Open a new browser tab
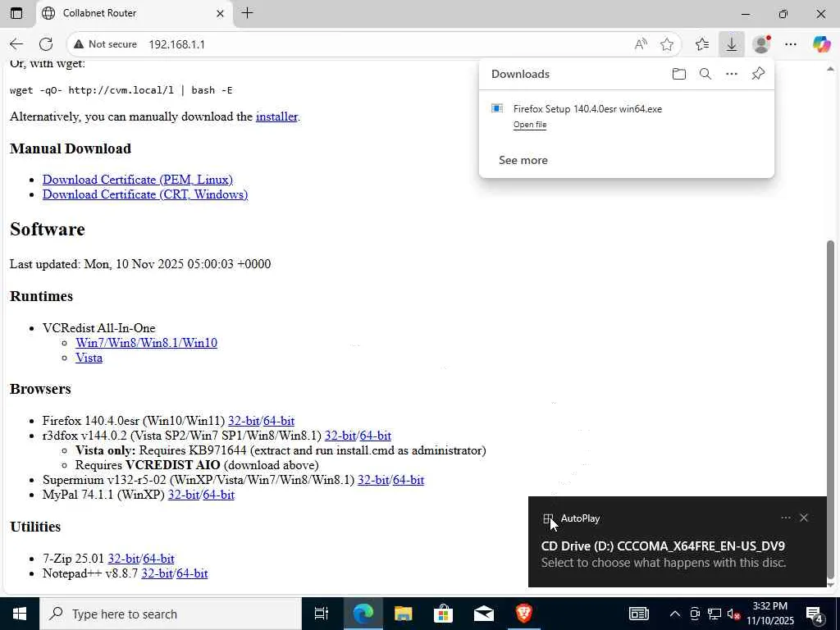 pyautogui.click(x=247, y=13)
